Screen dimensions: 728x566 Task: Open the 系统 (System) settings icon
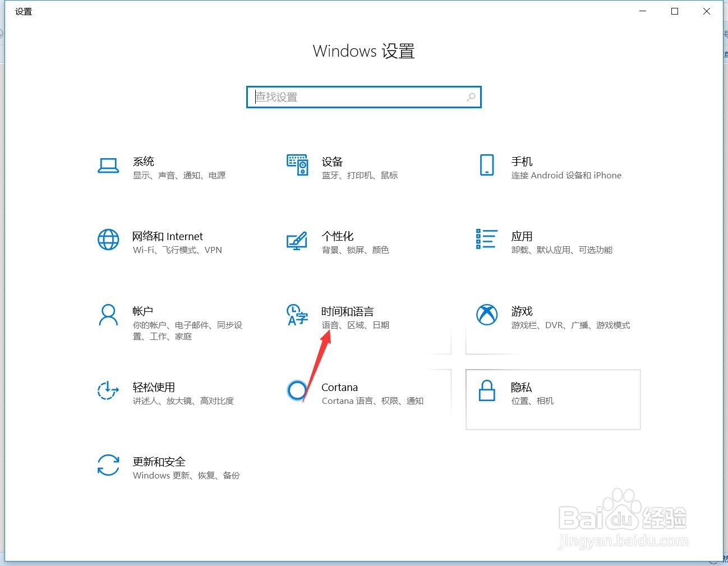click(109, 165)
